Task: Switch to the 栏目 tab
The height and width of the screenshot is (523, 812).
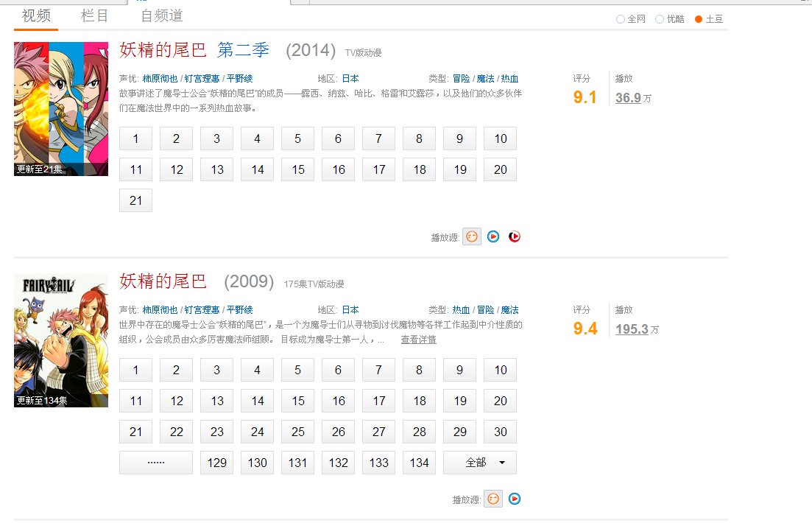Action: (x=95, y=16)
